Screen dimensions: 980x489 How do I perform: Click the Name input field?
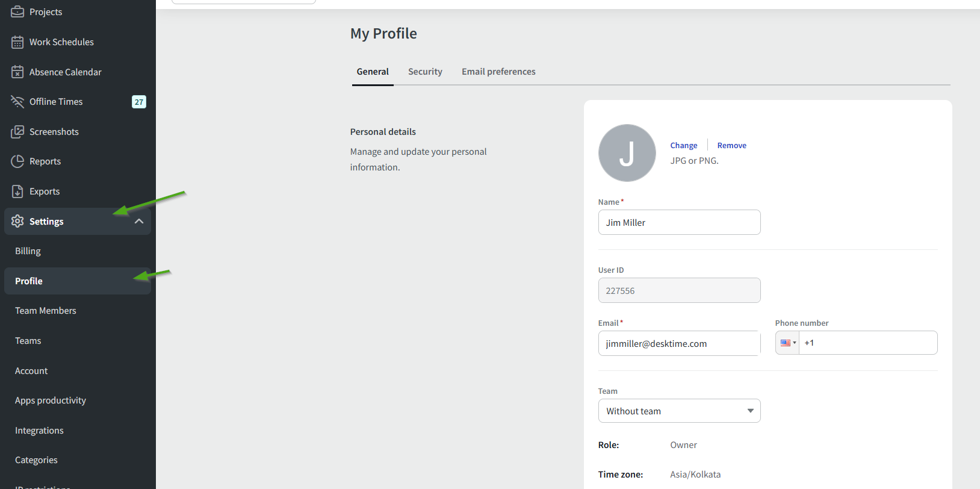point(679,223)
